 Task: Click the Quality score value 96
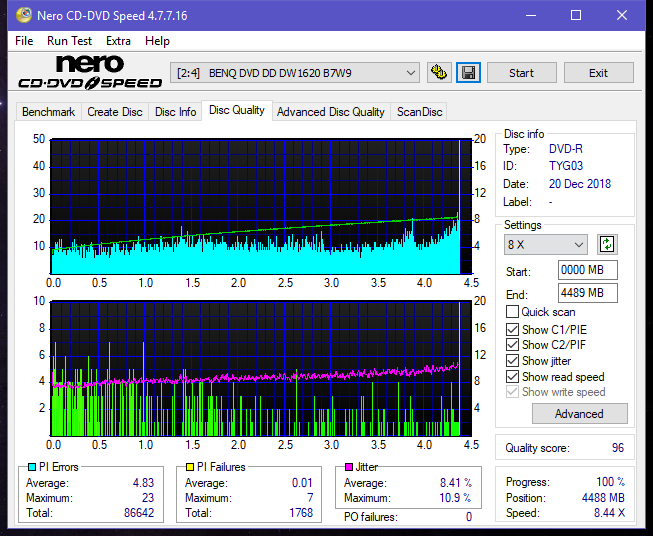[618, 448]
